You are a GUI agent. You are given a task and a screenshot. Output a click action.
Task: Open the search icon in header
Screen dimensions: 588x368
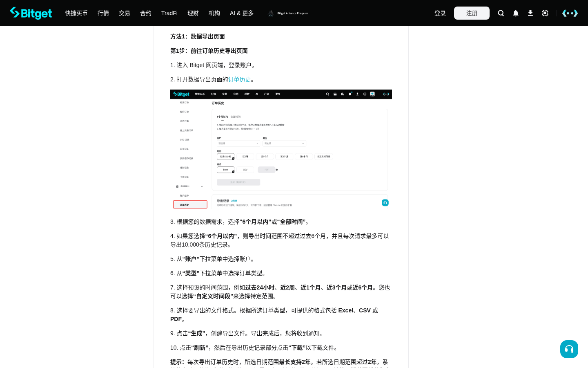point(501,13)
